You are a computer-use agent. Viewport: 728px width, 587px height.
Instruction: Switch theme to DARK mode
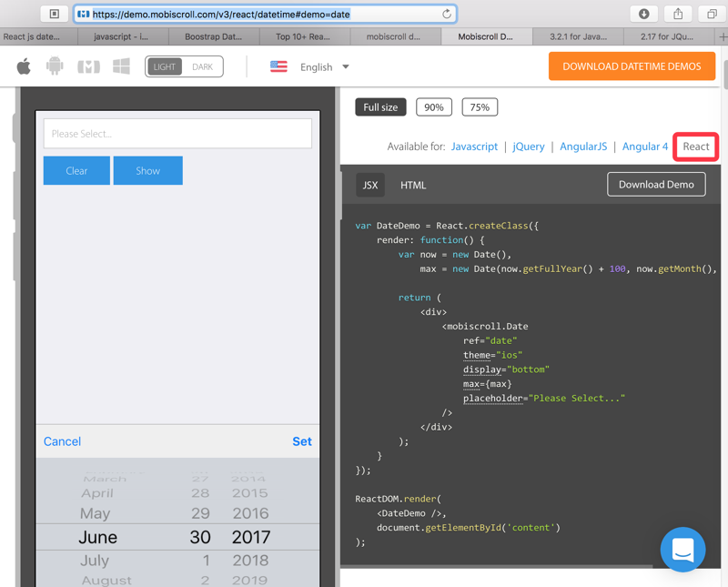pyautogui.click(x=204, y=66)
